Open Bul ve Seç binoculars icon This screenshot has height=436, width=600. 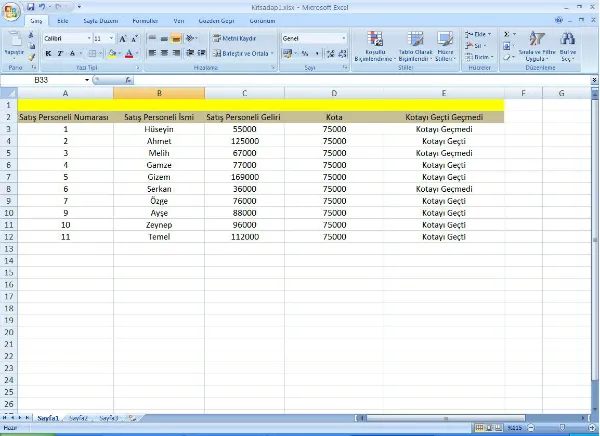(568, 45)
